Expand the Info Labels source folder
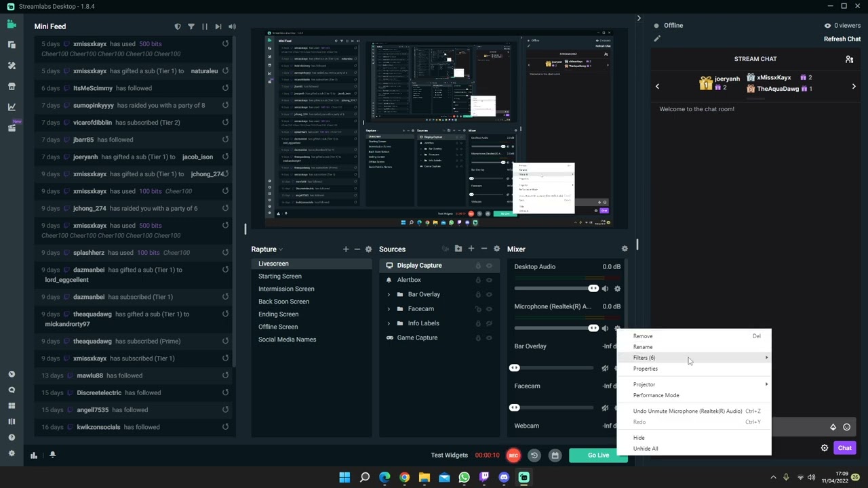The width and height of the screenshot is (868, 488). (x=389, y=323)
